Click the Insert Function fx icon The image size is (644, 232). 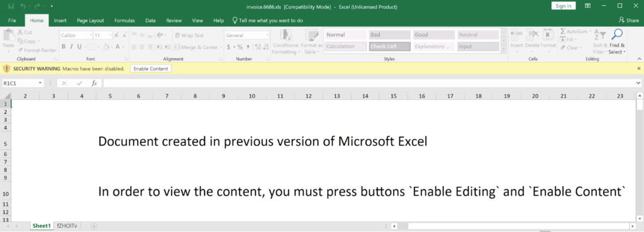pos(94,84)
